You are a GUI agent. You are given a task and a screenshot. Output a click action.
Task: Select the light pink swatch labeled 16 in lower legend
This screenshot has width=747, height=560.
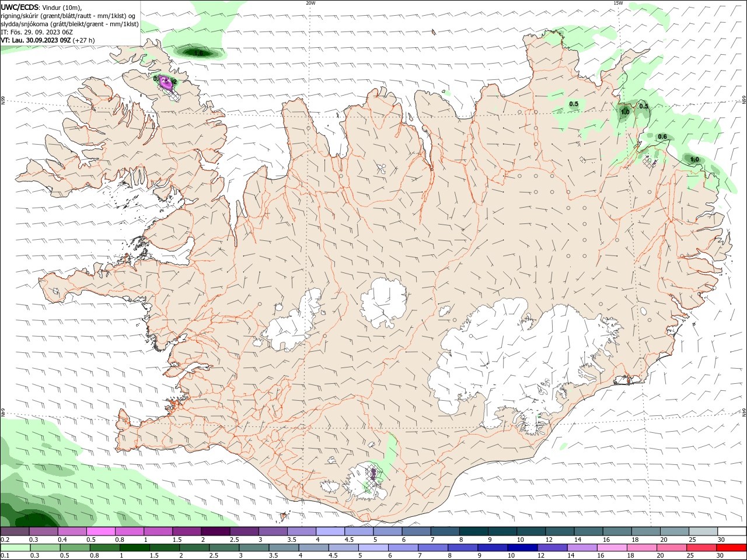tap(612, 548)
